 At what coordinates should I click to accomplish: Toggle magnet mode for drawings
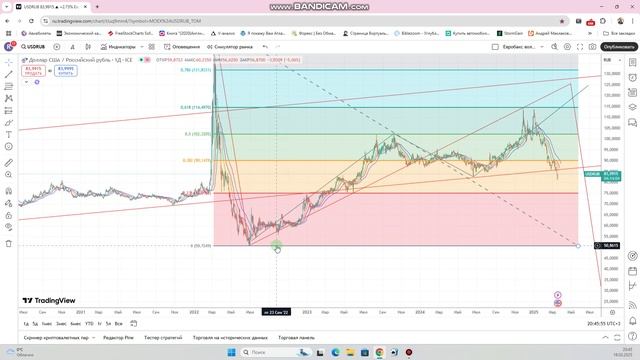(9, 191)
